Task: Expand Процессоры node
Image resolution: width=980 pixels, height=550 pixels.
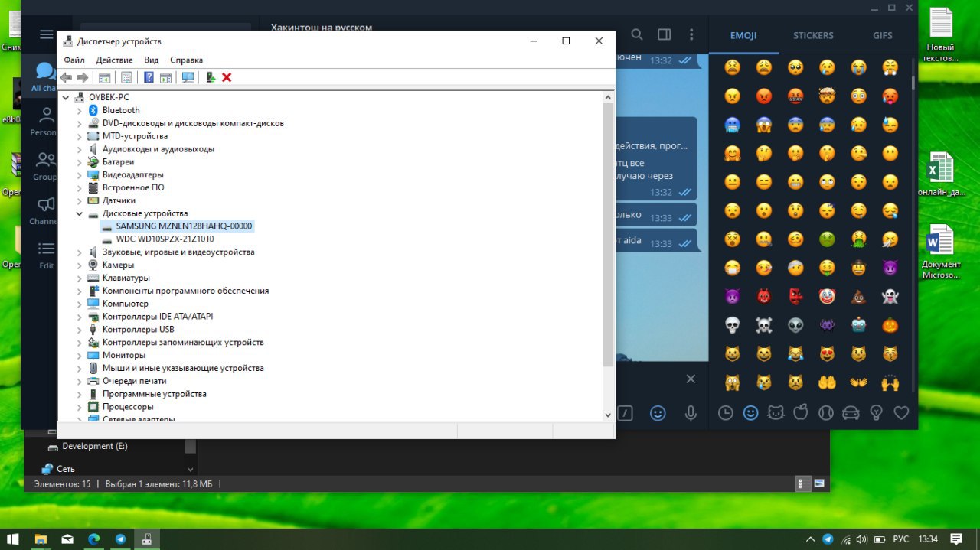Action: coord(79,407)
